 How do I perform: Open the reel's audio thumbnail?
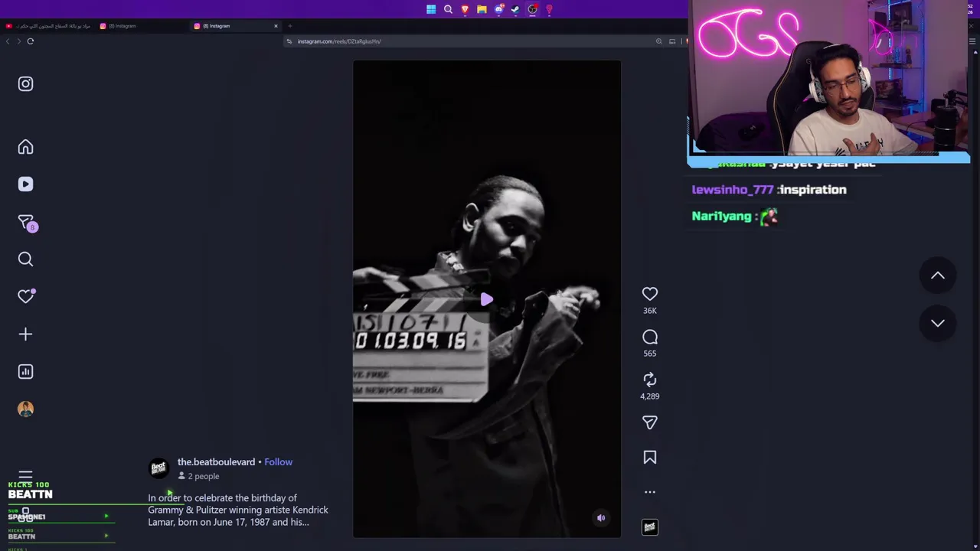click(x=650, y=527)
